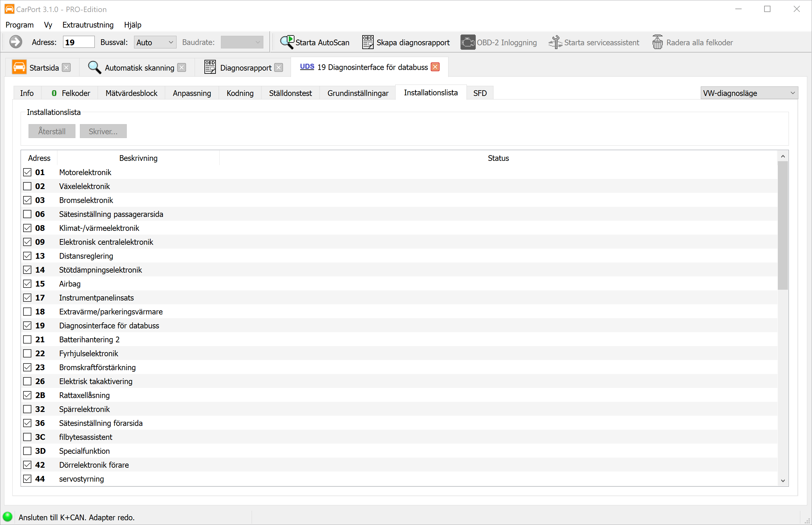
Task: Check the 22 Fyrhjulselektronik checkbox
Action: coord(27,353)
